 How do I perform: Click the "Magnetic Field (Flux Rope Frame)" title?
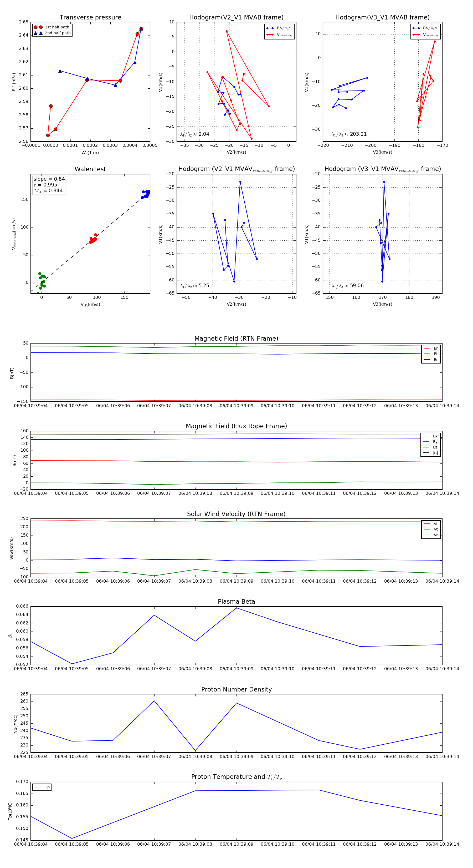pyautogui.click(x=236, y=426)
